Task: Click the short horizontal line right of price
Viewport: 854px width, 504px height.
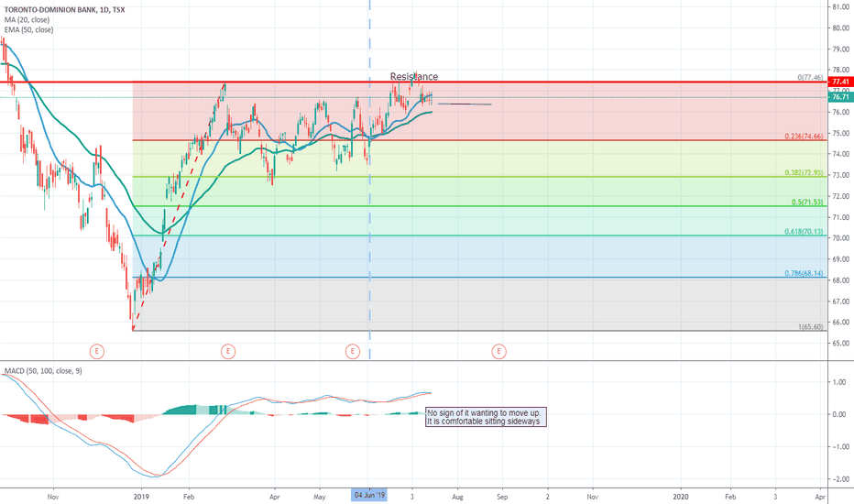Action: click(x=465, y=104)
